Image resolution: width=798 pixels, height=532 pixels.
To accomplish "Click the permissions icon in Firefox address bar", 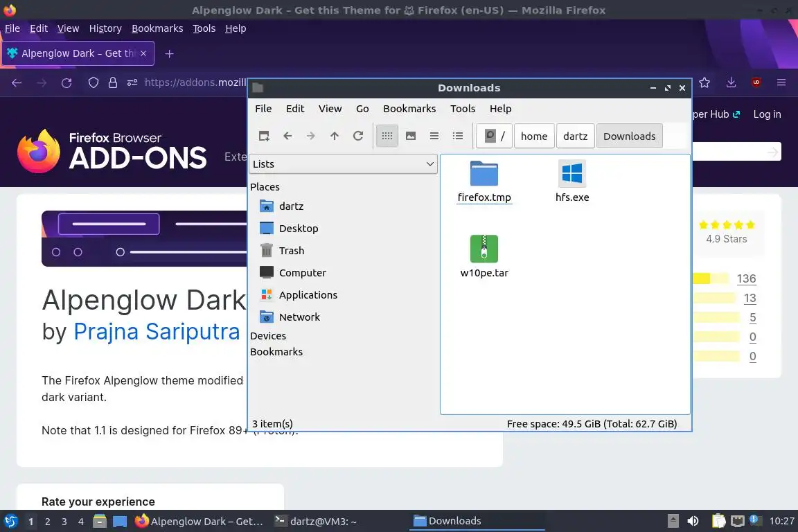I will pos(132,82).
